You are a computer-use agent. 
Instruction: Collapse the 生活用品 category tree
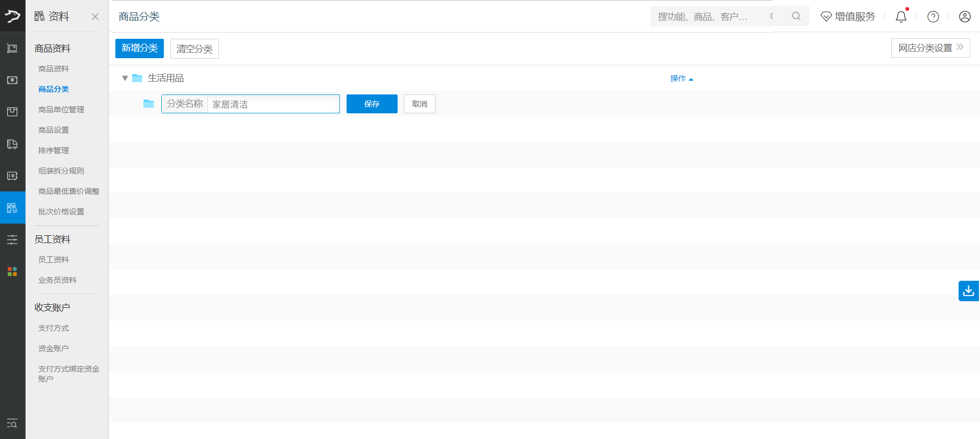(125, 78)
